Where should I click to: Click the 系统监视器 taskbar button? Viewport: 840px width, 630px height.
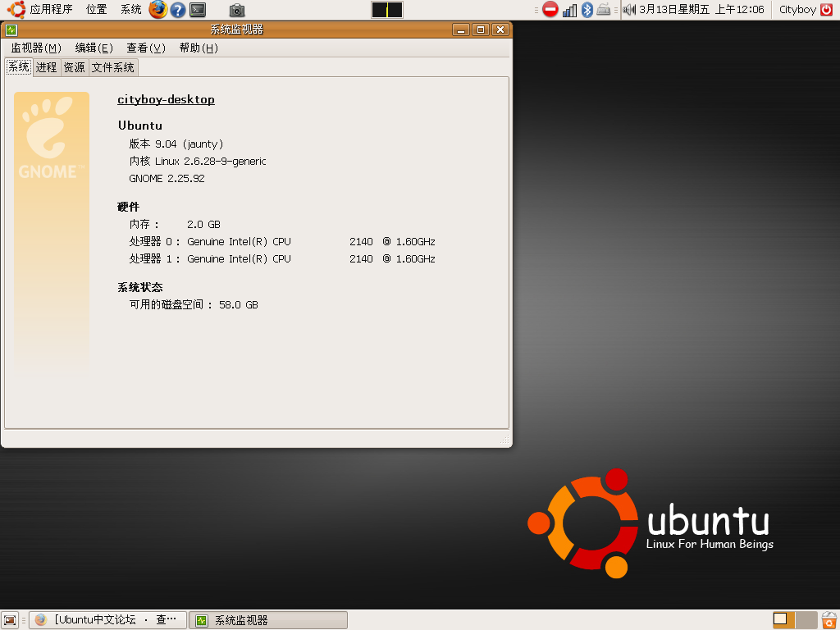268,620
